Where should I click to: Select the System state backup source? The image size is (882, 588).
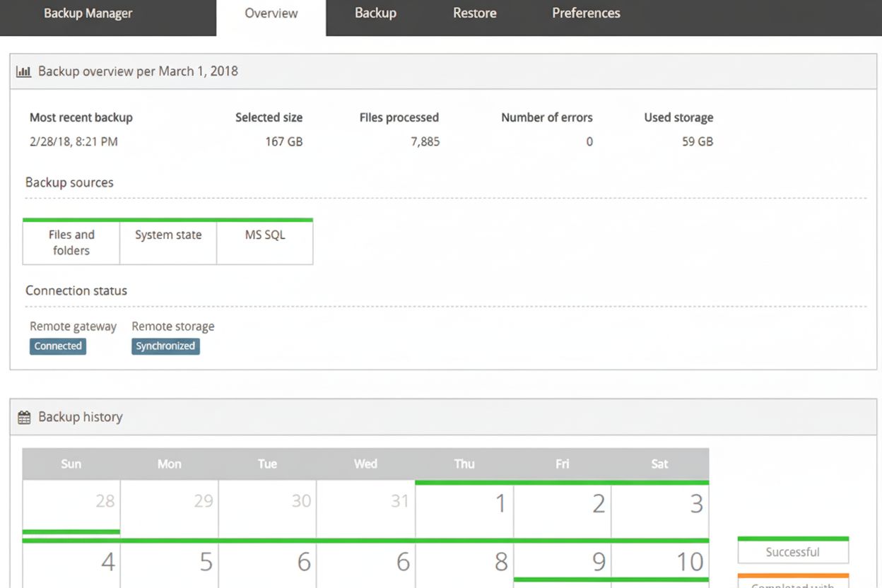point(168,235)
